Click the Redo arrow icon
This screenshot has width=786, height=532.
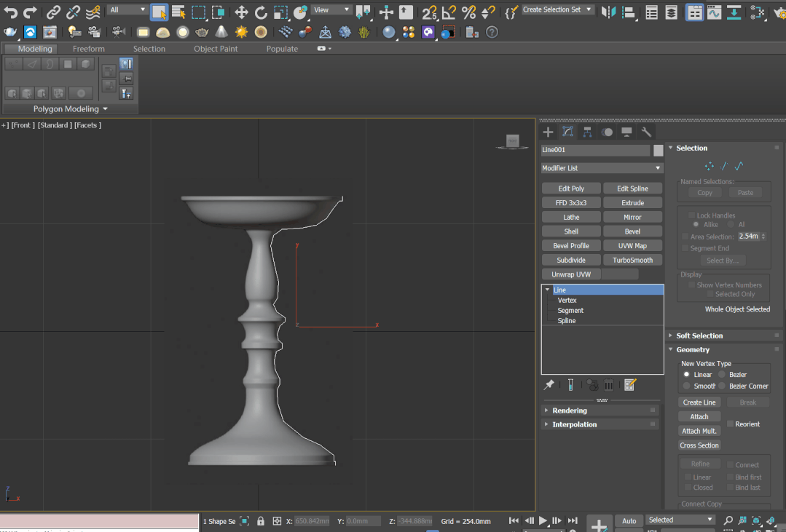(x=30, y=12)
